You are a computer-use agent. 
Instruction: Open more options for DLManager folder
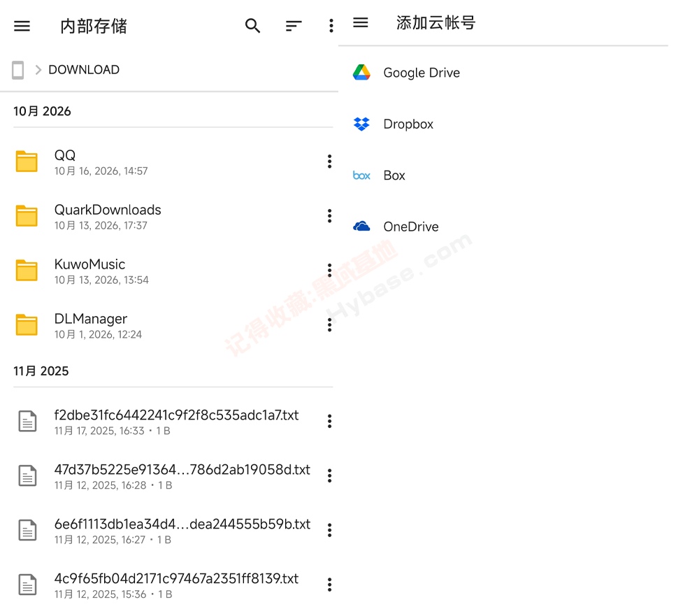tap(329, 324)
